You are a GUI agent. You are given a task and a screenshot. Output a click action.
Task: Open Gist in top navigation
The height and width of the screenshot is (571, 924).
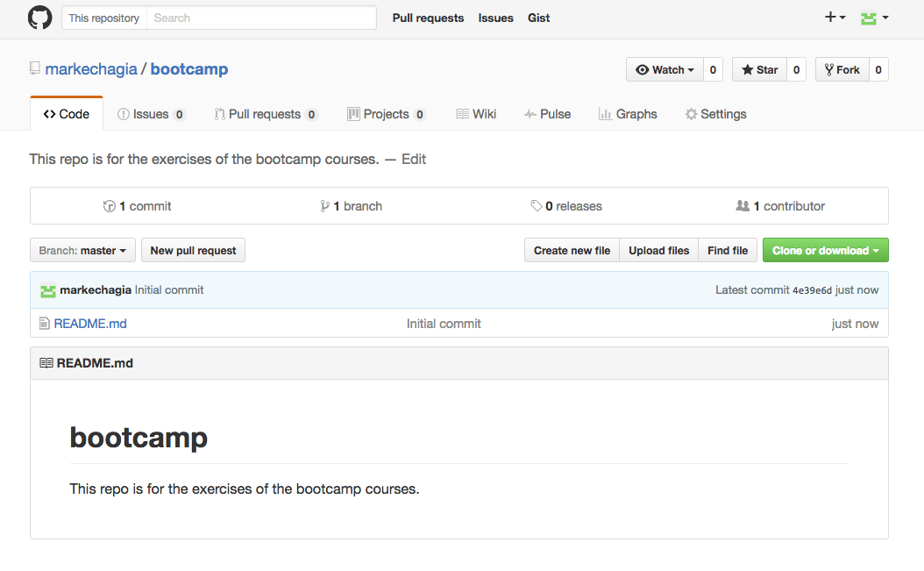[x=538, y=18]
